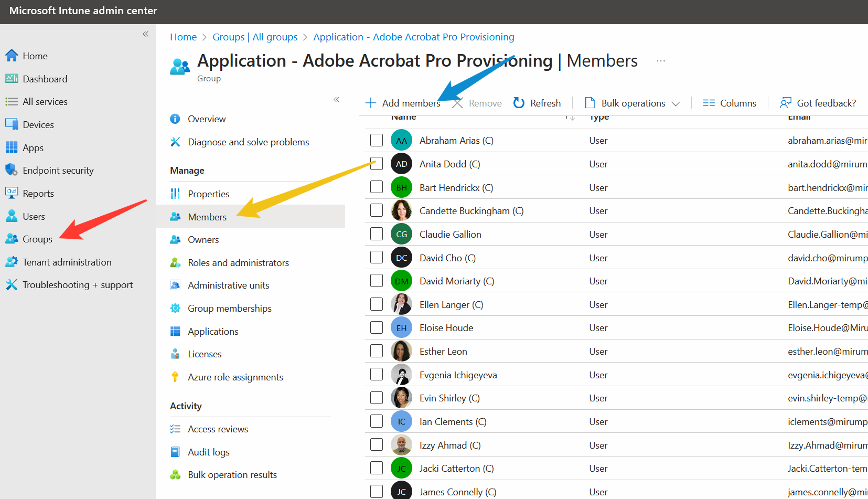Click the All services list icon

pos(12,102)
